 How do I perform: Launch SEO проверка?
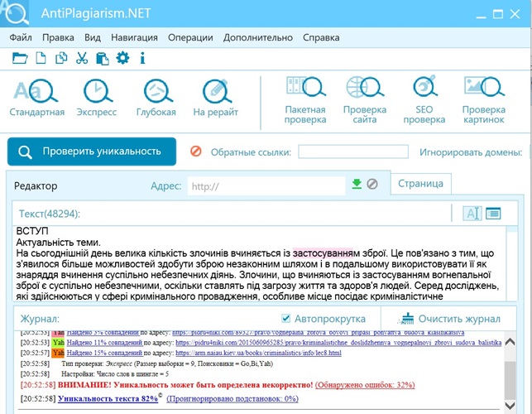424,100
